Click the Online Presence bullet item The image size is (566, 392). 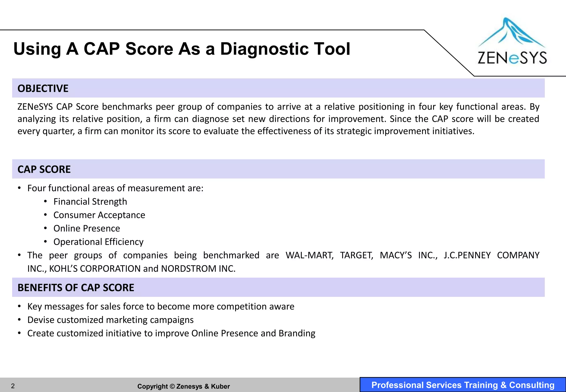coord(87,228)
